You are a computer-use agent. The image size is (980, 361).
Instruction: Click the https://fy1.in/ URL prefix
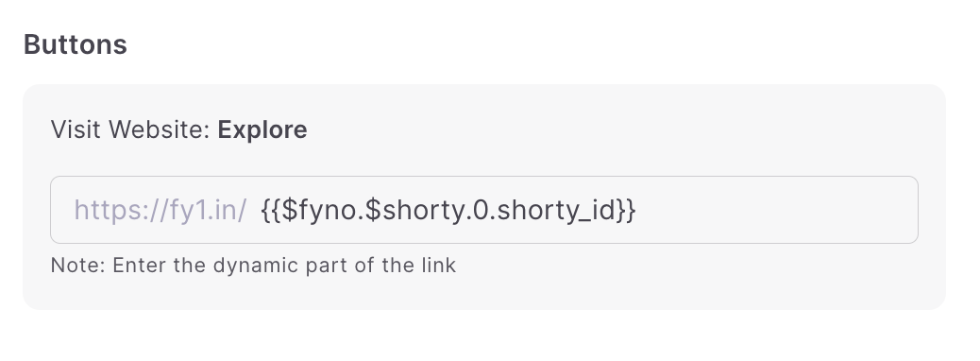pos(161,210)
